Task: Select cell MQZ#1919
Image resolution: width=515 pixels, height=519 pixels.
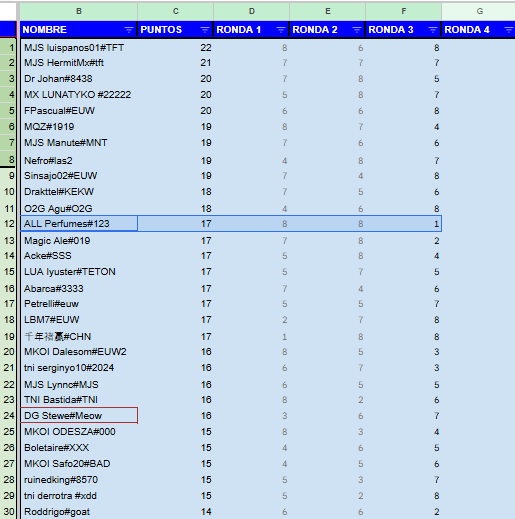Action: (79, 127)
